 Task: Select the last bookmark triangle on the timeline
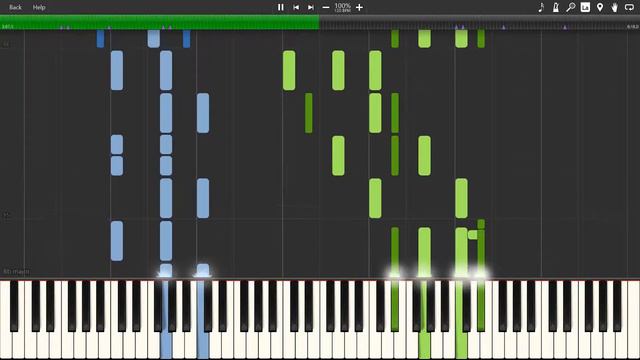[565, 27]
